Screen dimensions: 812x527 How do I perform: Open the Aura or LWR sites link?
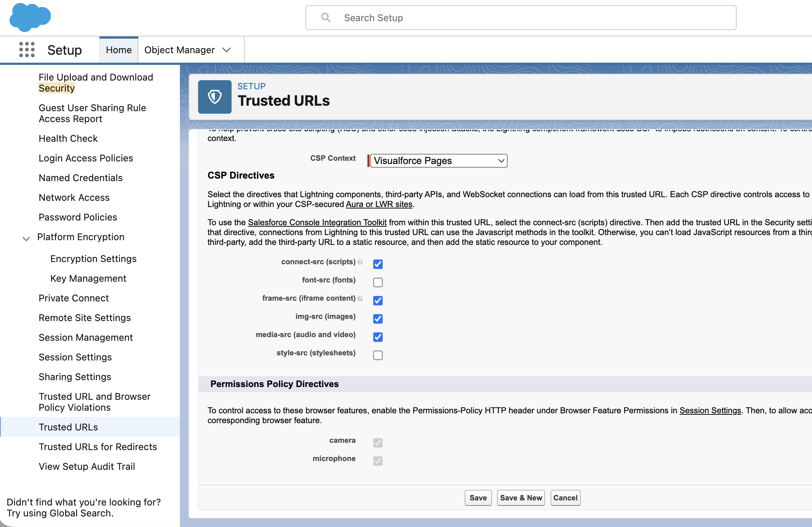pos(379,204)
